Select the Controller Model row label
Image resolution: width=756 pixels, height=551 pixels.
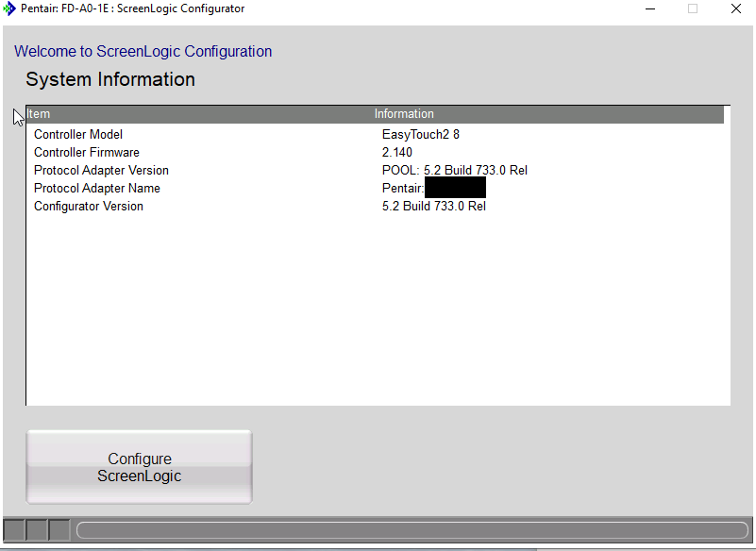click(78, 135)
